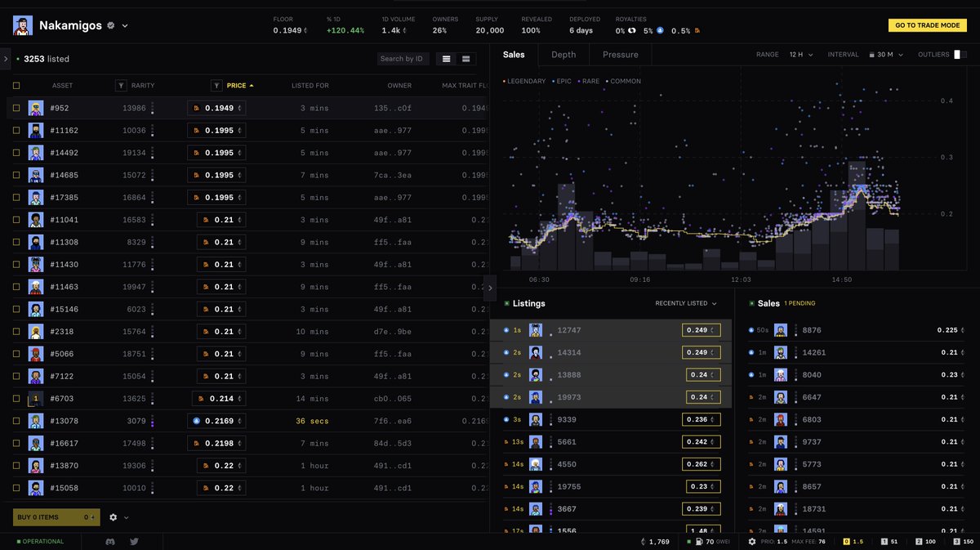Open the Rarity column filter icon

[121, 85]
